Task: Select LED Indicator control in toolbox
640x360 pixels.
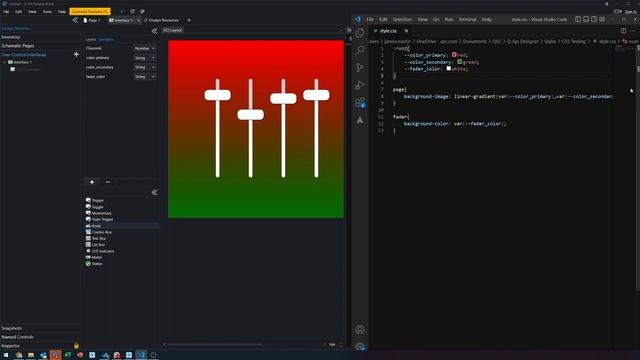Action: 100,251
